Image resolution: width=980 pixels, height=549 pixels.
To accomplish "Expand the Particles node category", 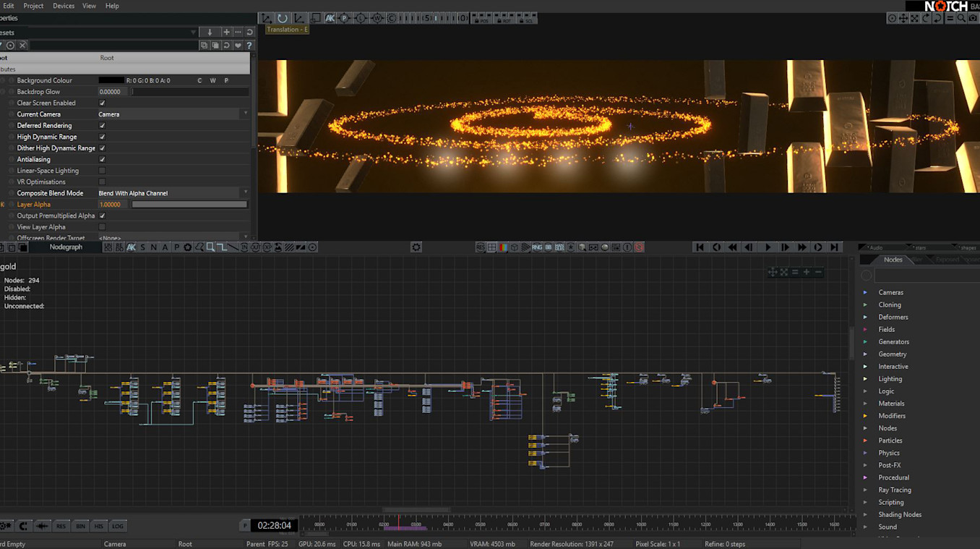I will (x=865, y=441).
